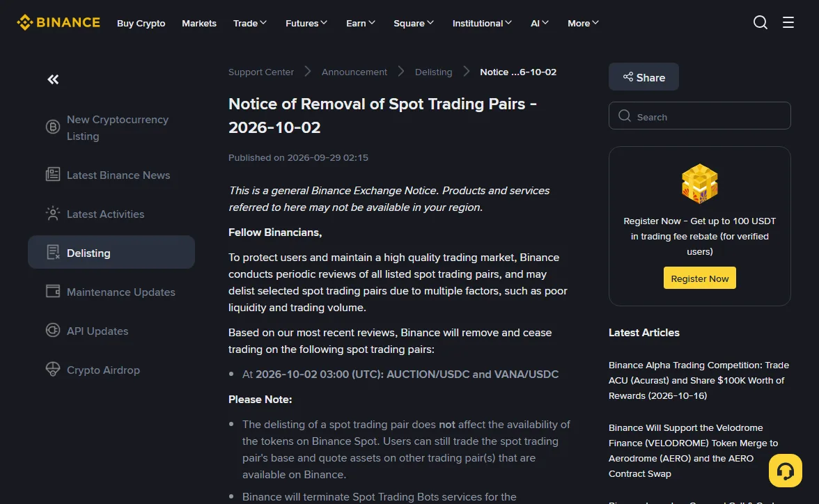Viewport: 819px width, 504px height.
Task: Select New Cryptocurrency Listing in sidebar
Action: [x=111, y=127]
